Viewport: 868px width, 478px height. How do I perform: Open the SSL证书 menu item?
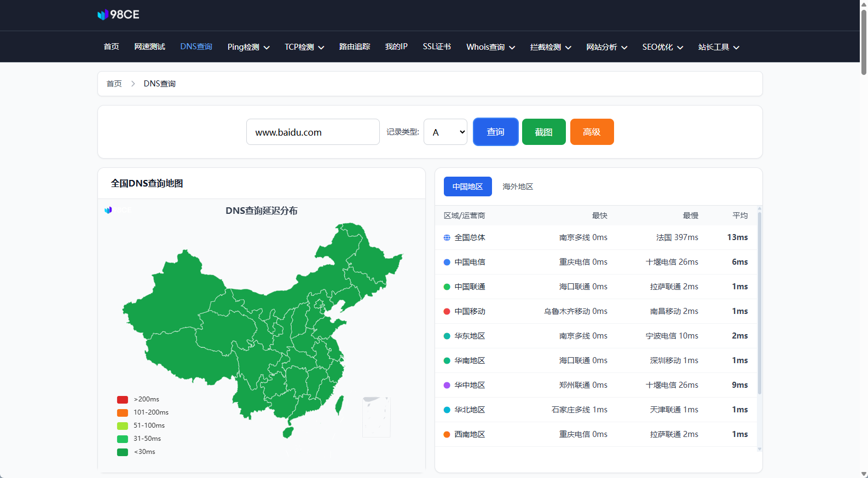(x=437, y=47)
